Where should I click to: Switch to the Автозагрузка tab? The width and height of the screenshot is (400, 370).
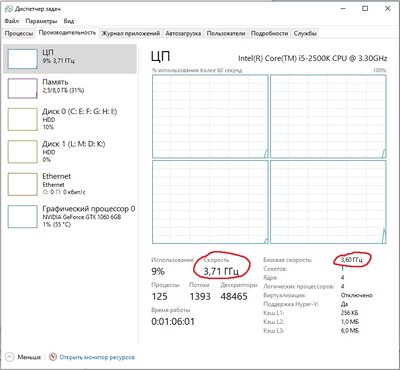point(183,34)
